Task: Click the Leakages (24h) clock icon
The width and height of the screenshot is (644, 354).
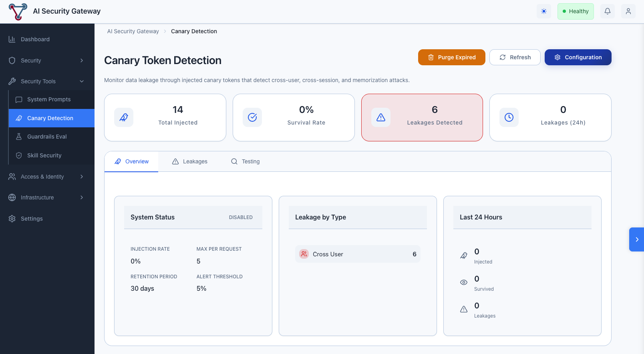Action: pyautogui.click(x=509, y=117)
